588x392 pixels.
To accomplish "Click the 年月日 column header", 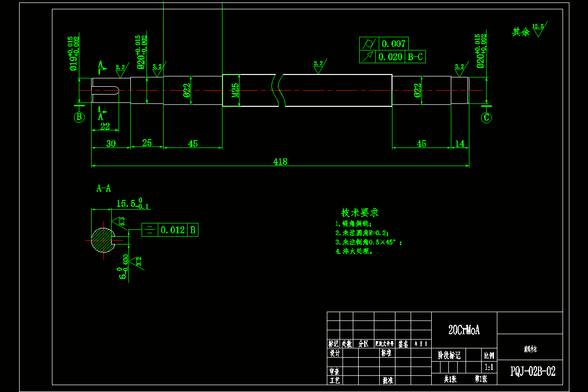I will (421, 344).
